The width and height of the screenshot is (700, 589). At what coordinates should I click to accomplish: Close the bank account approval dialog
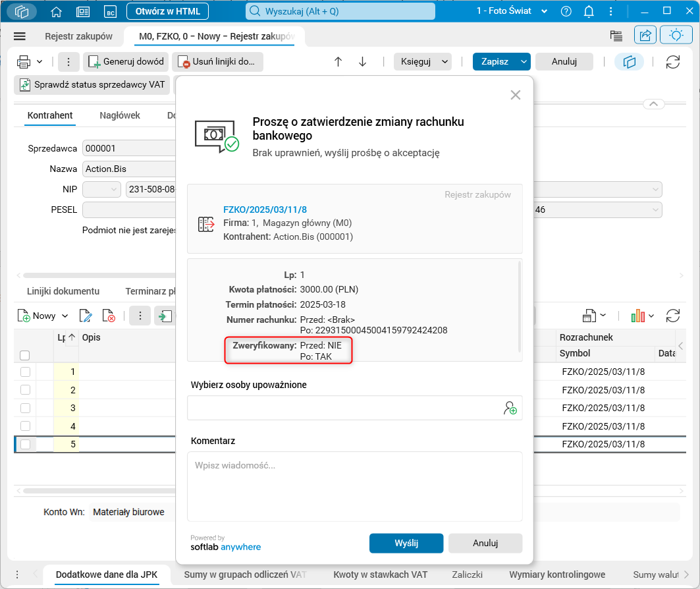(516, 95)
